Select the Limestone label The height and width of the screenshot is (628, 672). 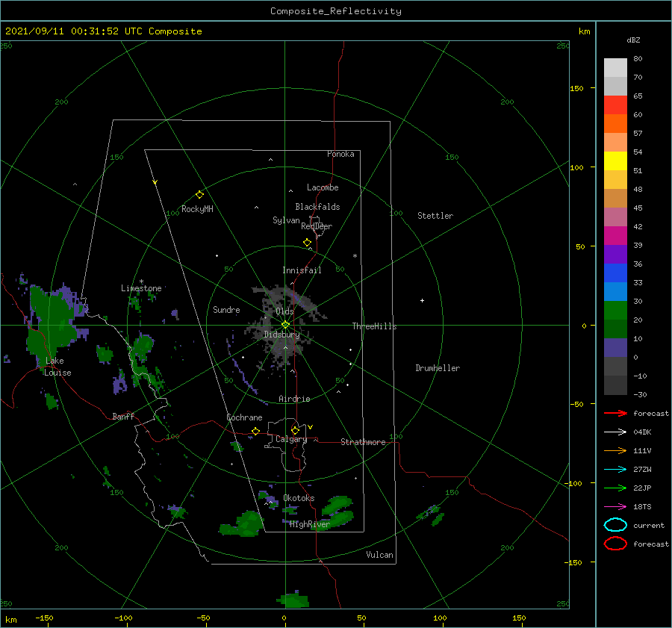click(141, 288)
